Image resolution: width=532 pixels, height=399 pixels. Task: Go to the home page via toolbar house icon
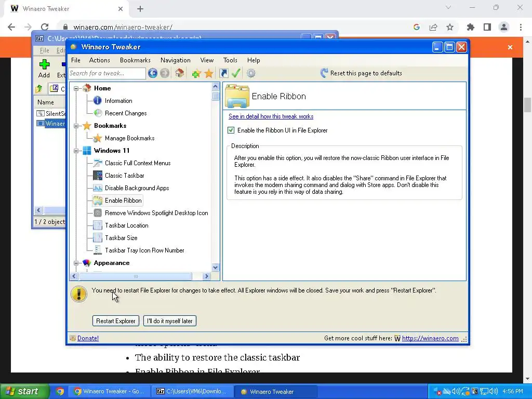coord(179,73)
